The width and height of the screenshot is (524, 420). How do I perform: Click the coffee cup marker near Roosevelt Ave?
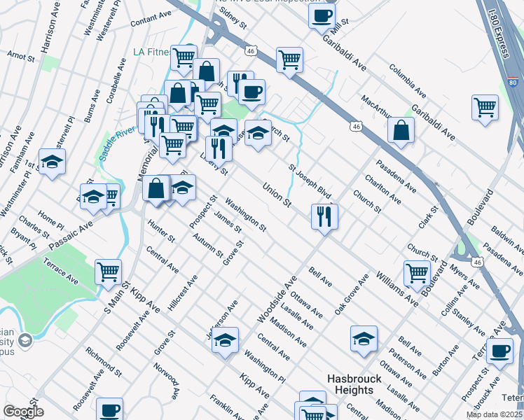tap(109, 410)
